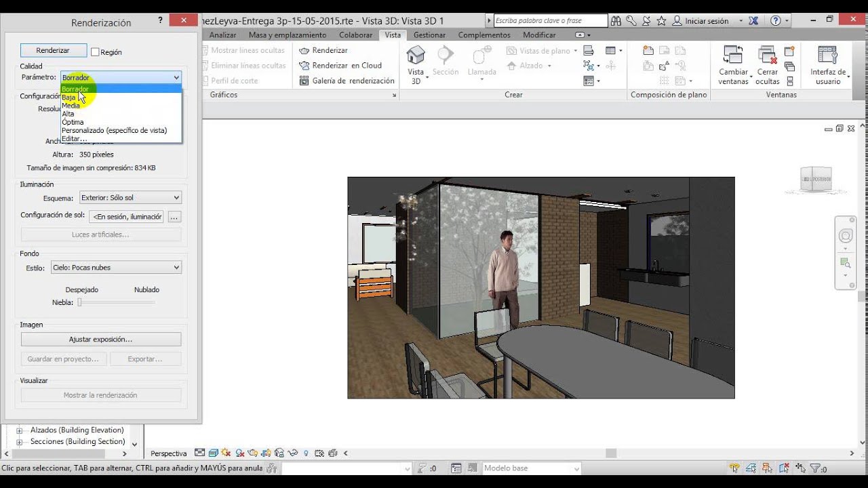Select Media quality from dropdown list
The width and height of the screenshot is (868, 488).
click(x=71, y=106)
